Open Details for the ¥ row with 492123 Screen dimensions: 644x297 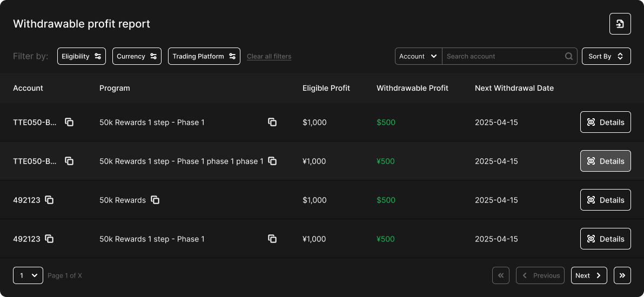[605, 239]
